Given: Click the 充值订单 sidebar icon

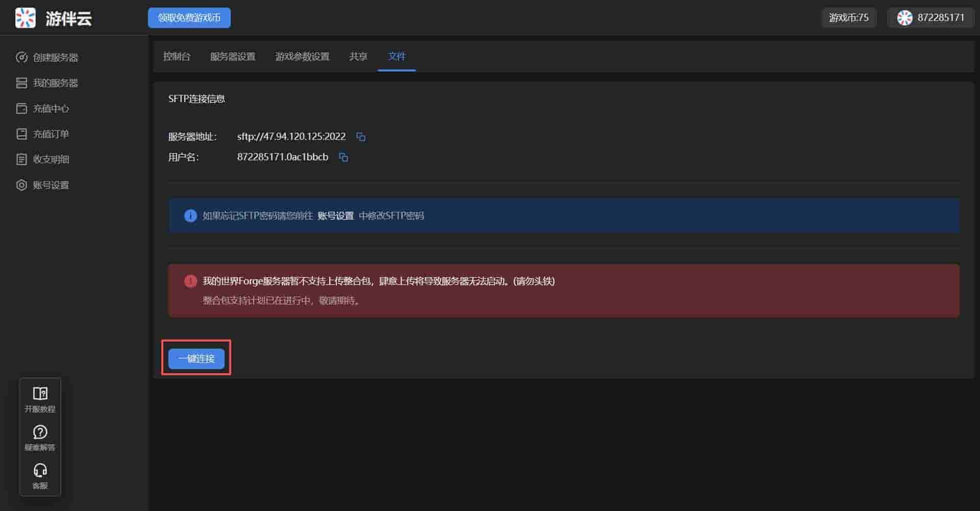Looking at the screenshot, I should pyautogui.click(x=21, y=134).
